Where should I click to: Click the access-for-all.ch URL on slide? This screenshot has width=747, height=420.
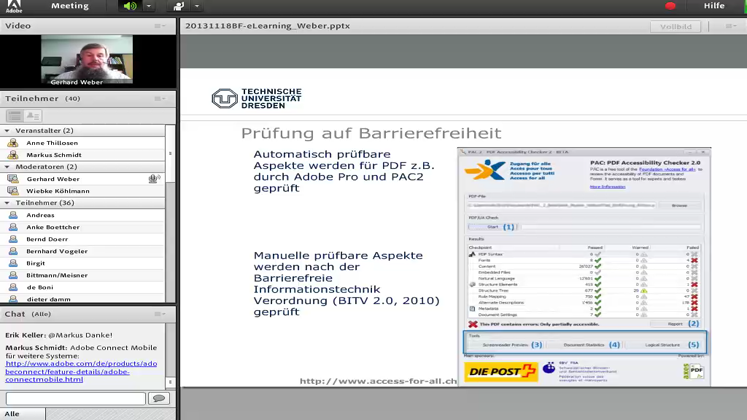(378, 381)
